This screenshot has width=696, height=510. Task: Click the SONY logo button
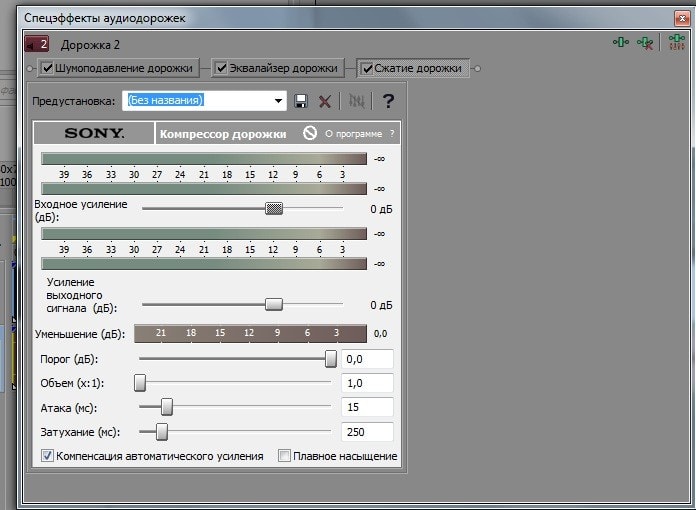[x=94, y=133]
